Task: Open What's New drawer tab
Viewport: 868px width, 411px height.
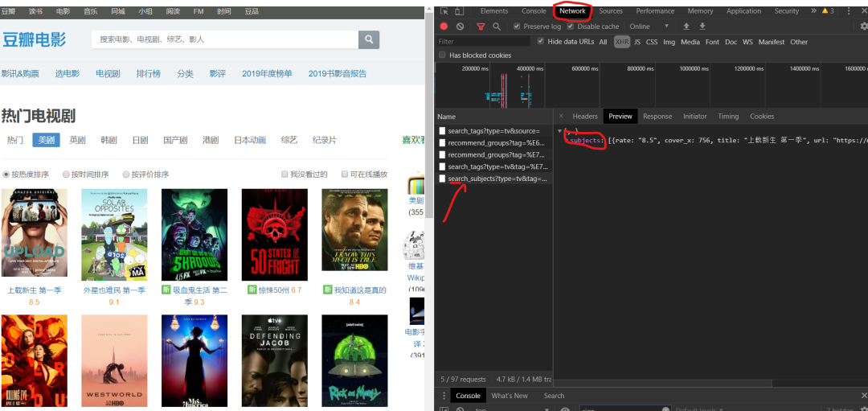Action: coord(510,396)
